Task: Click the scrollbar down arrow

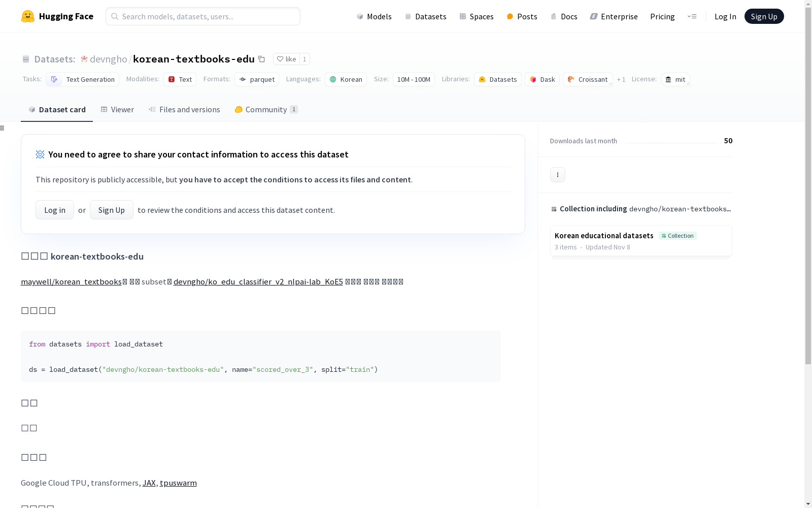Action: pos(808,504)
